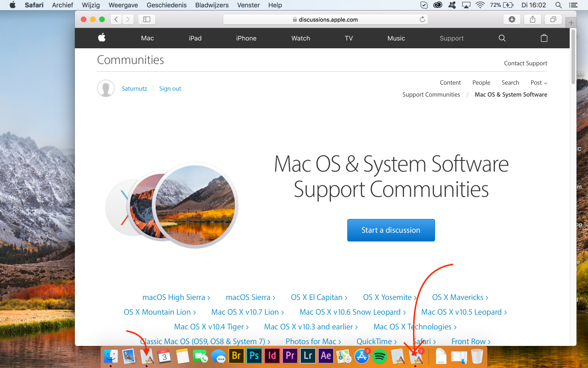Open the OS X El Capitan community

coord(319,297)
